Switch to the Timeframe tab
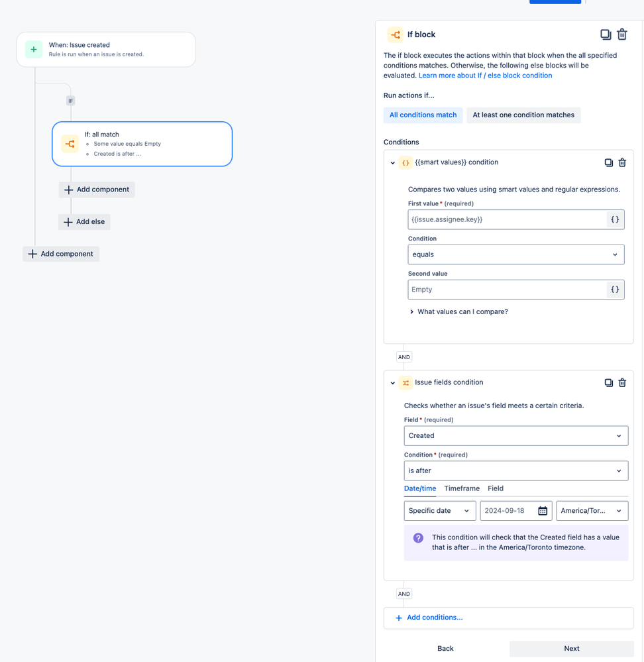Viewport: 644px width, 662px height. point(461,488)
